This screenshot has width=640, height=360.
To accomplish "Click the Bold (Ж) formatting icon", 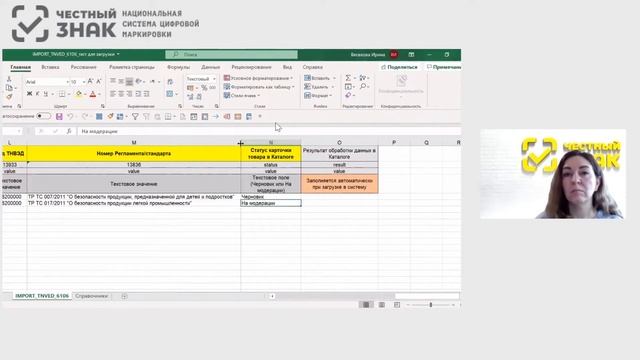I will (x=29, y=94).
